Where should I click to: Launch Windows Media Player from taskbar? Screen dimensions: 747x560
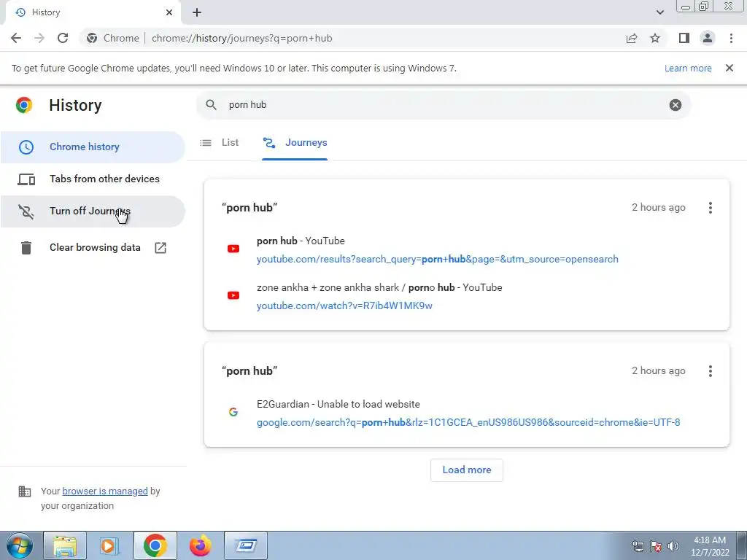tap(109, 545)
